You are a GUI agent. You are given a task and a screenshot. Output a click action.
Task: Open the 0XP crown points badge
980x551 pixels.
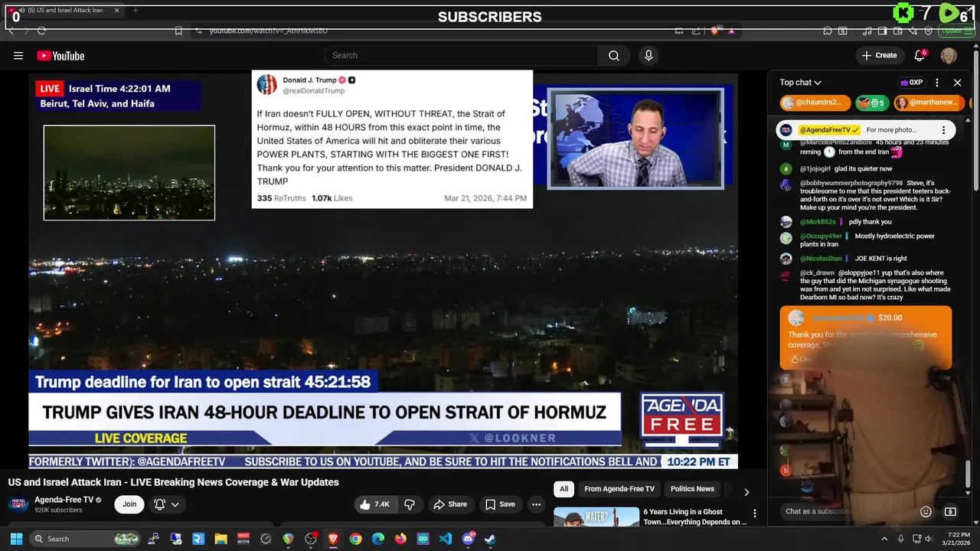pyautogui.click(x=911, y=83)
